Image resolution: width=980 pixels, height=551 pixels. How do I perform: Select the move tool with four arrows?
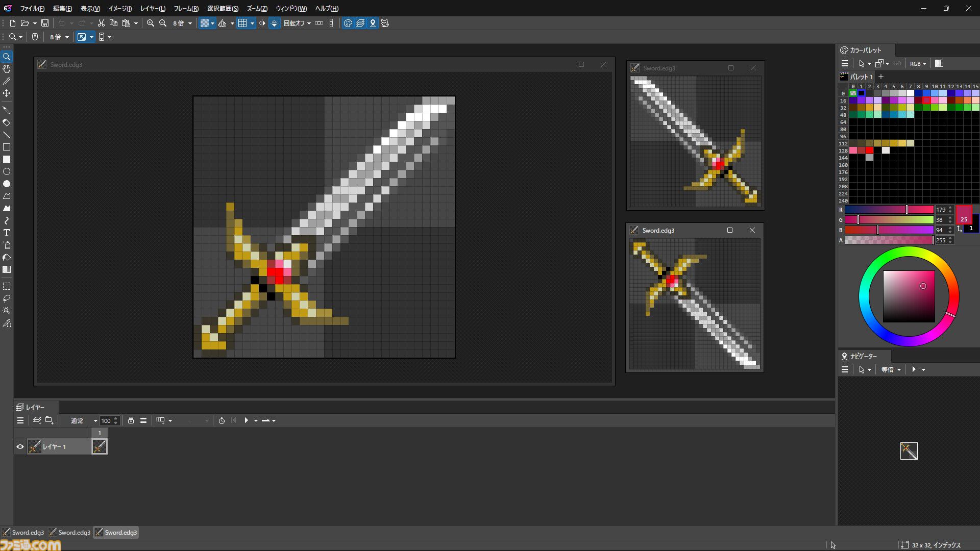[x=7, y=93]
